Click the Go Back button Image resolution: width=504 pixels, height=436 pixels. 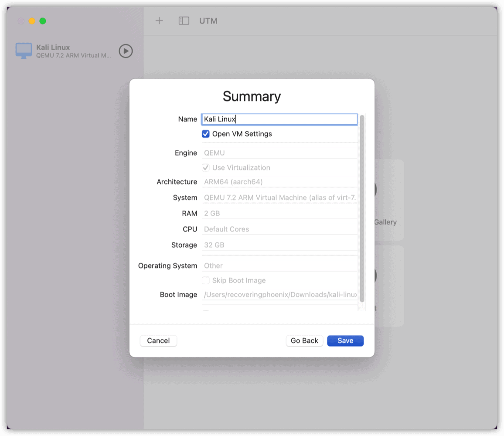304,341
